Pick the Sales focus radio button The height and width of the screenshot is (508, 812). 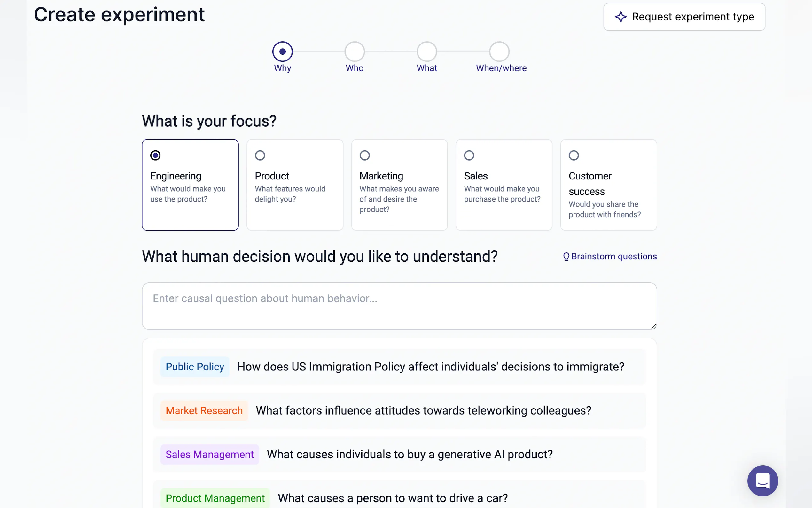469,155
